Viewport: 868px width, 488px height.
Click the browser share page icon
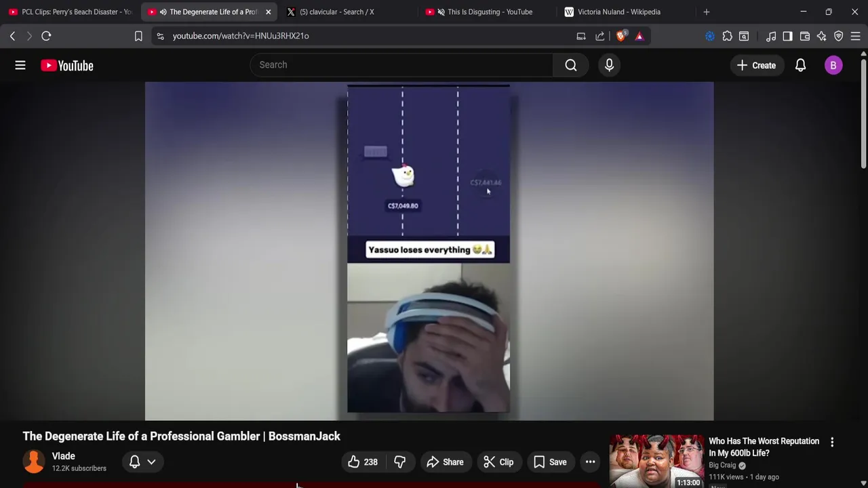click(x=600, y=36)
